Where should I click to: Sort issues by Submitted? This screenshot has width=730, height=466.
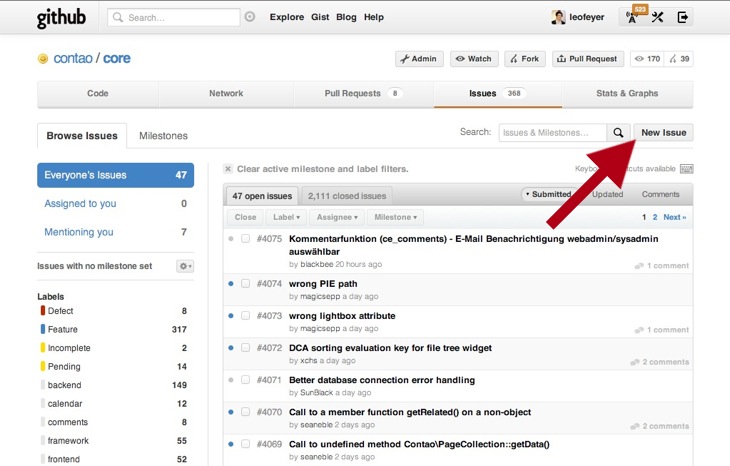549,194
